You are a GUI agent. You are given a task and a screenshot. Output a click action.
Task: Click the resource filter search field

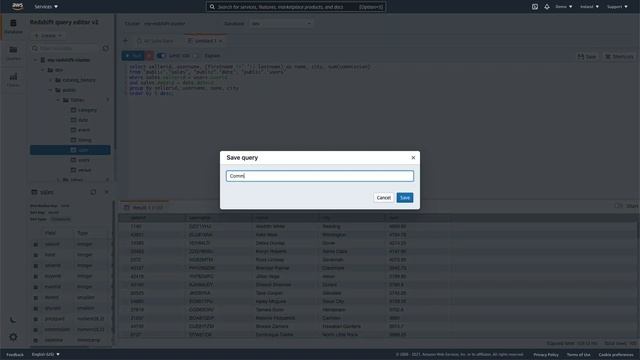coord(65,48)
